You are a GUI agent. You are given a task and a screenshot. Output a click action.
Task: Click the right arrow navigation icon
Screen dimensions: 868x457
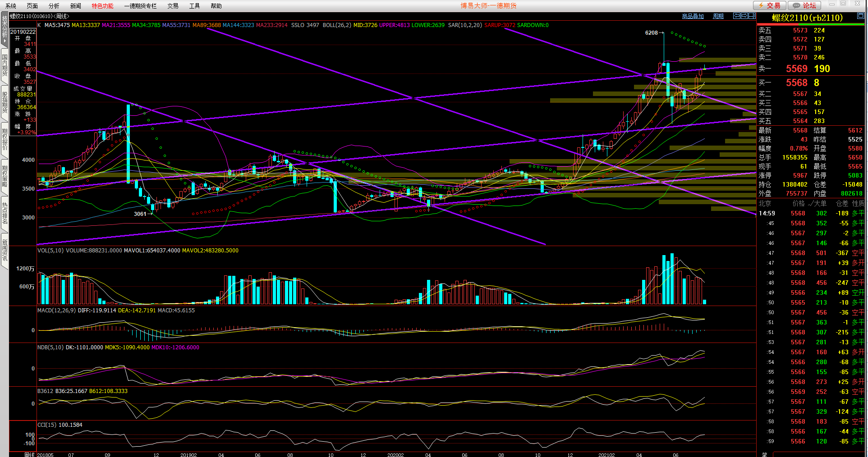744,16
